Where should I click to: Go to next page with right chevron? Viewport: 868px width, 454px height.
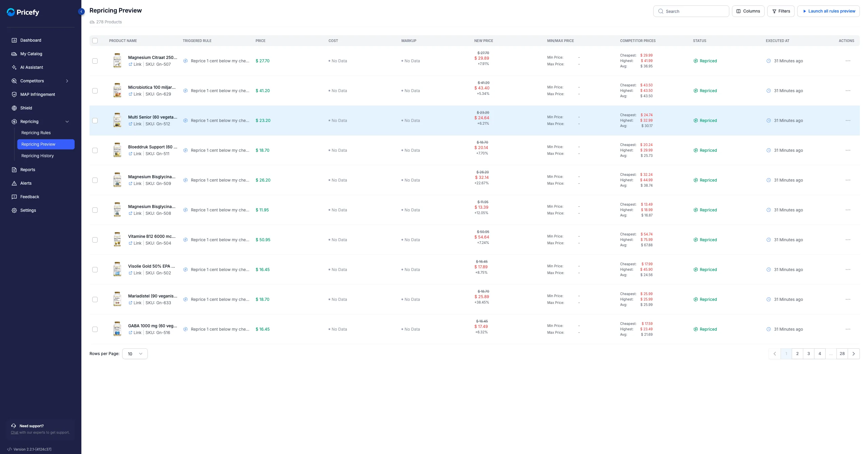[x=854, y=354]
